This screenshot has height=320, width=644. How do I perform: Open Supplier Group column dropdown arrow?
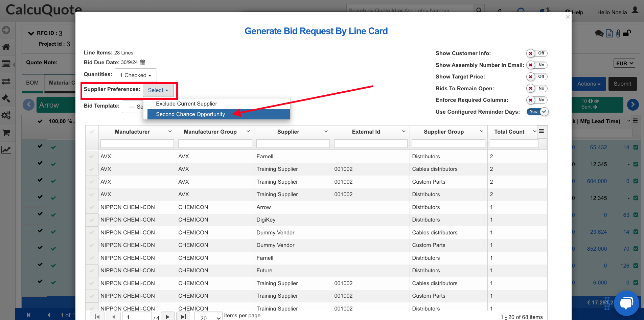pos(481,131)
